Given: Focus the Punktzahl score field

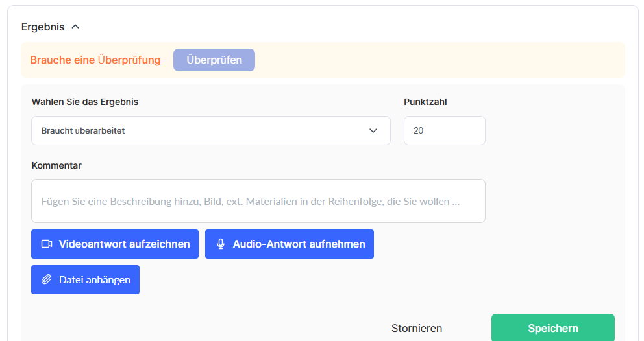Looking at the screenshot, I should tap(444, 131).
